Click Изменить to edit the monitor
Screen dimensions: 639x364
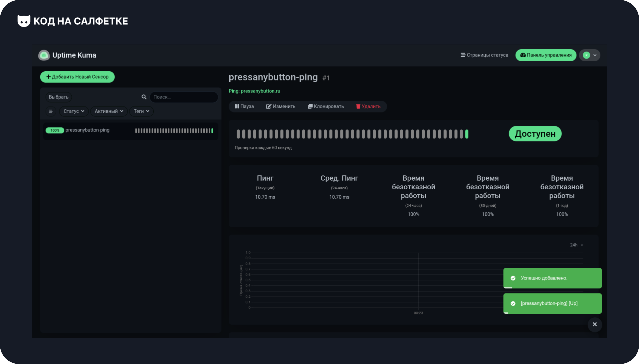pos(281,106)
